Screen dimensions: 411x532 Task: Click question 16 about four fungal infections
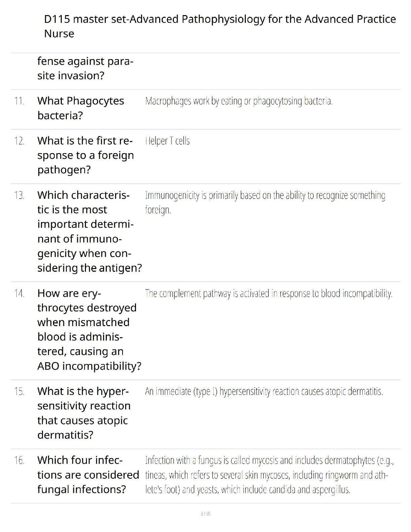pyautogui.click(x=88, y=475)
